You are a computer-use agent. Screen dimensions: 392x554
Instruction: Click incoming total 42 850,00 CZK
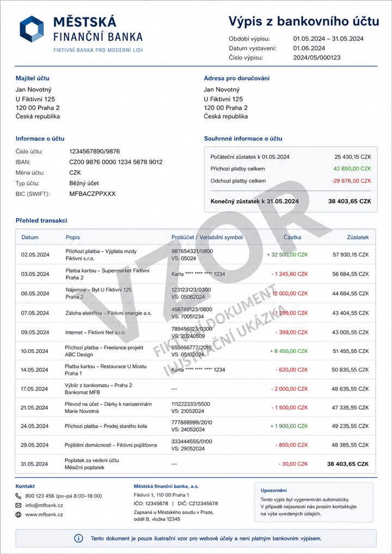click(352, 168)
